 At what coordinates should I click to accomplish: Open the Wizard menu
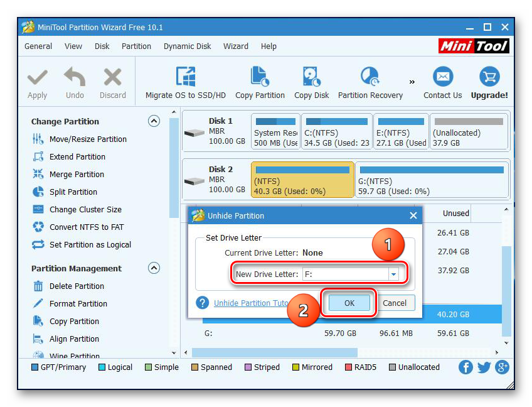click(236, 46)
